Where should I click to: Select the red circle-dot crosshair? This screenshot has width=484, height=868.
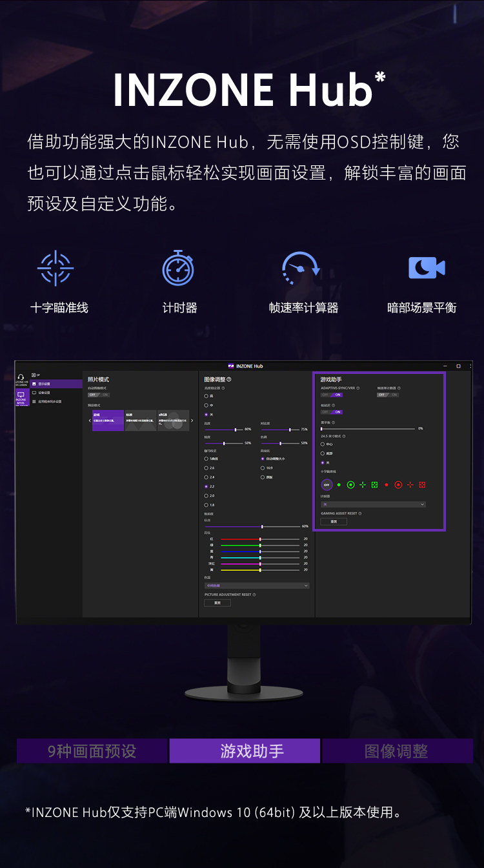[x=398, y=484]
